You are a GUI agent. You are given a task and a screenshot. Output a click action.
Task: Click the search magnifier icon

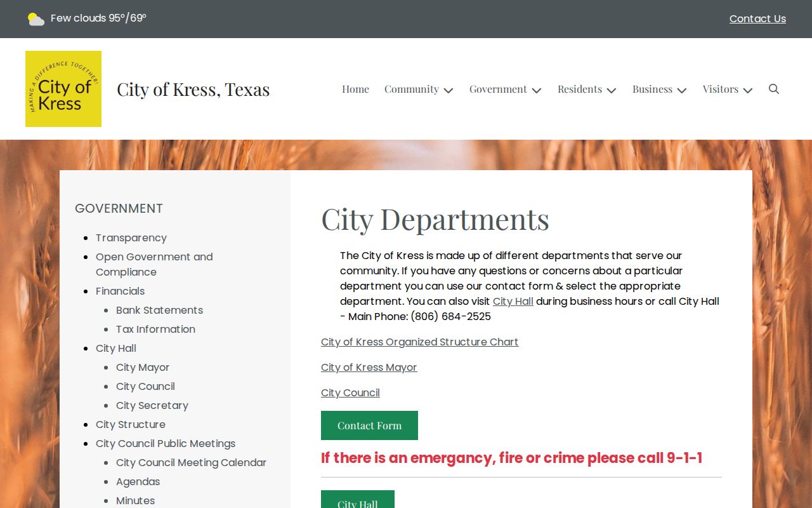point(774,89)
